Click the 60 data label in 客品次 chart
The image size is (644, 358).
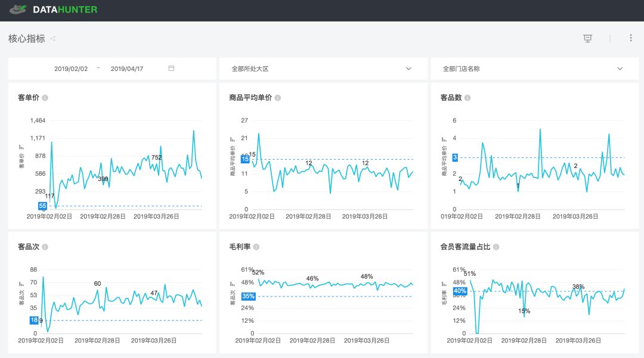97,284
